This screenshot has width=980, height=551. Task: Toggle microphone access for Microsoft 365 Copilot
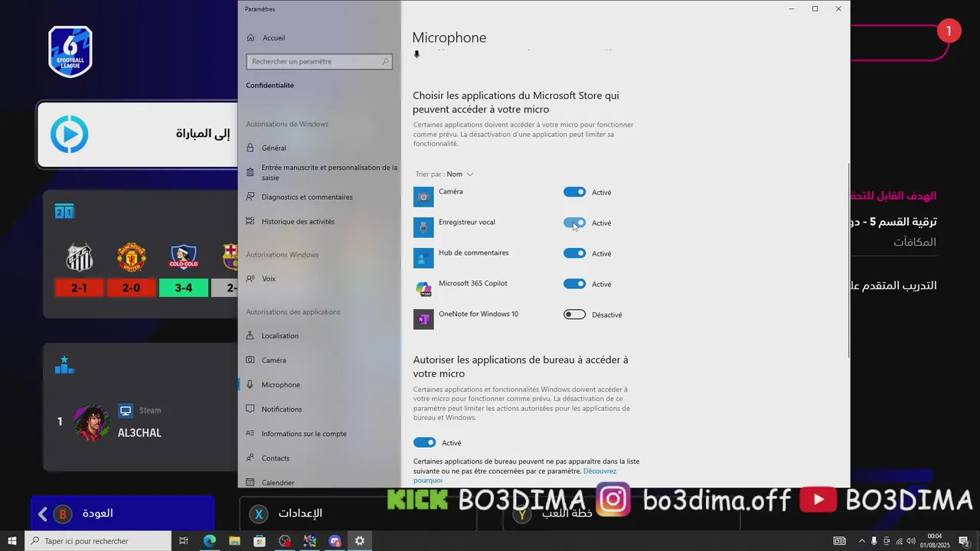click(574, 284)
